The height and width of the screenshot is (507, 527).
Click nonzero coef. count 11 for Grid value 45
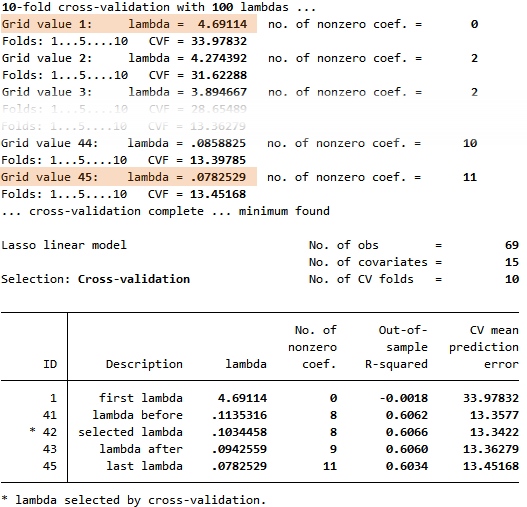pyautogui.click(x=470, y=177)
